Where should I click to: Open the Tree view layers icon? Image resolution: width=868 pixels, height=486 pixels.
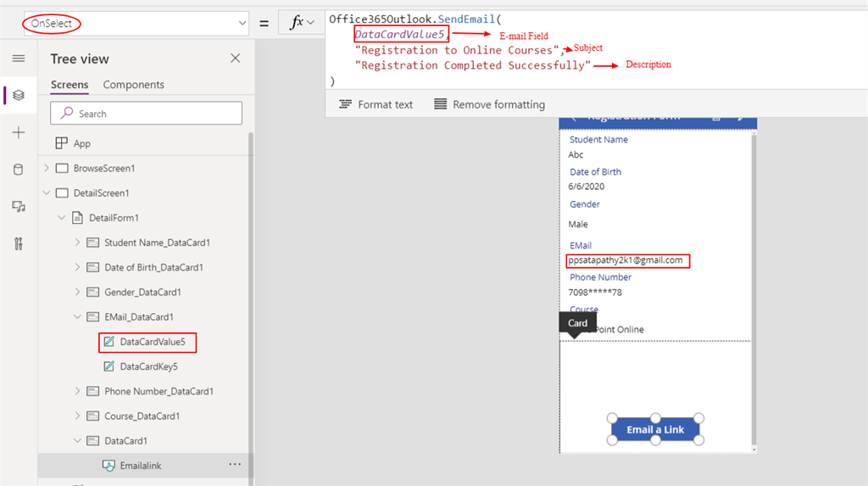click(19, 95)
